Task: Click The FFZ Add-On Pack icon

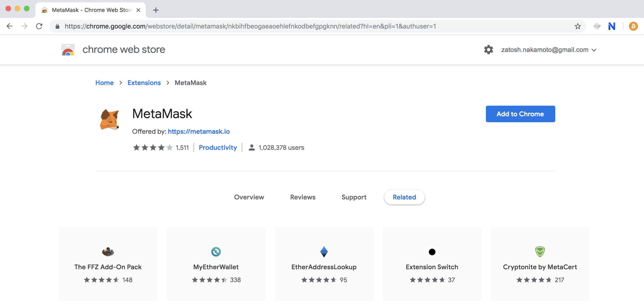Action: (x=108, y=252)
